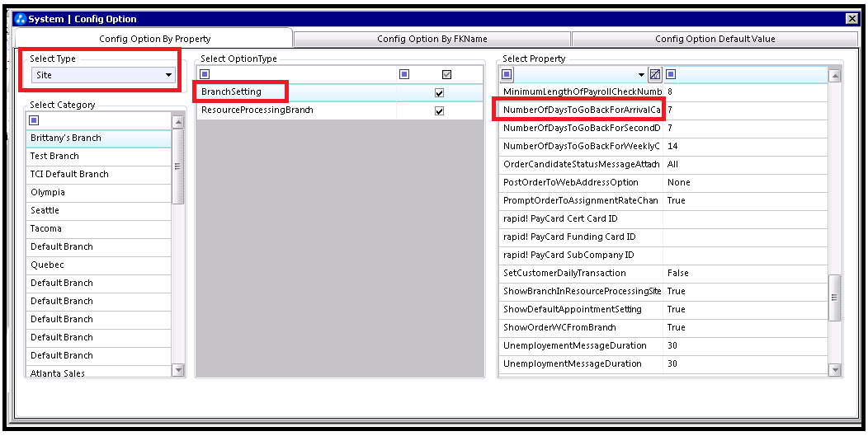
Task: Select MinimumLengthOfPayrollCheckNumb property
Action: pos(581,91)
